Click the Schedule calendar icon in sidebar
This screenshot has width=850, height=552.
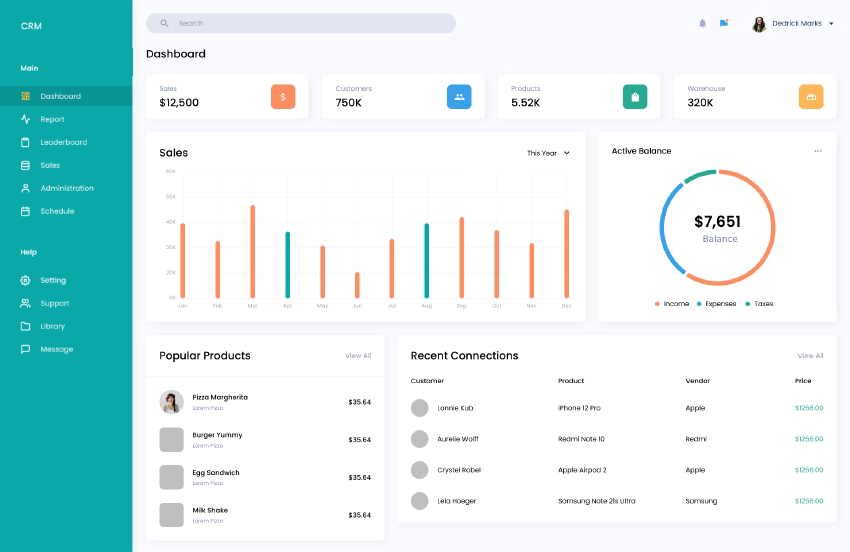(26, 211)
